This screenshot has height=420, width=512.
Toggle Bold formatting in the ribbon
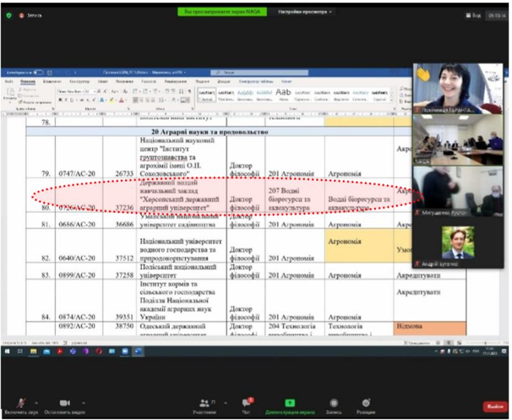click(60, 100)
